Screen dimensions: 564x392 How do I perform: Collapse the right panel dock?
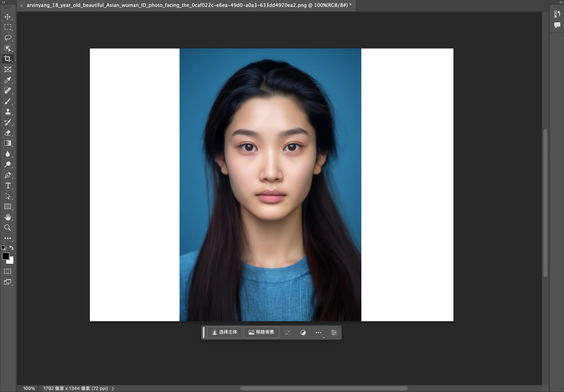tap(561, 2)
